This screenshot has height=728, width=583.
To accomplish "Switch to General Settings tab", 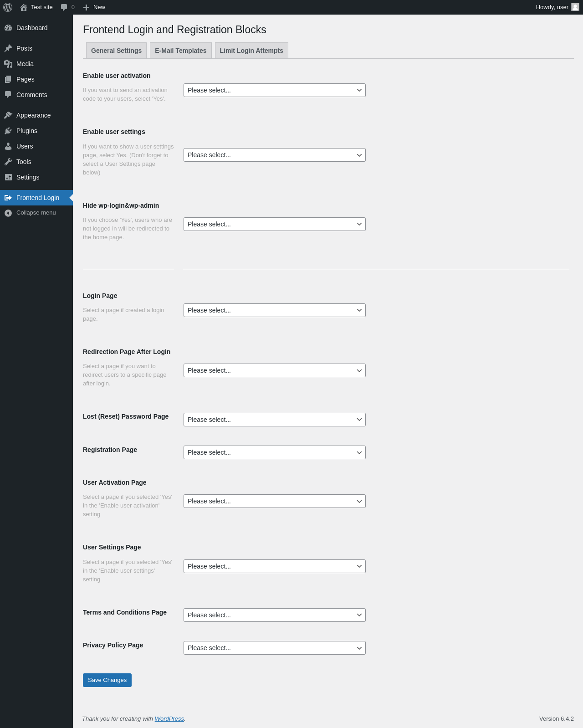I will (116, 51).
